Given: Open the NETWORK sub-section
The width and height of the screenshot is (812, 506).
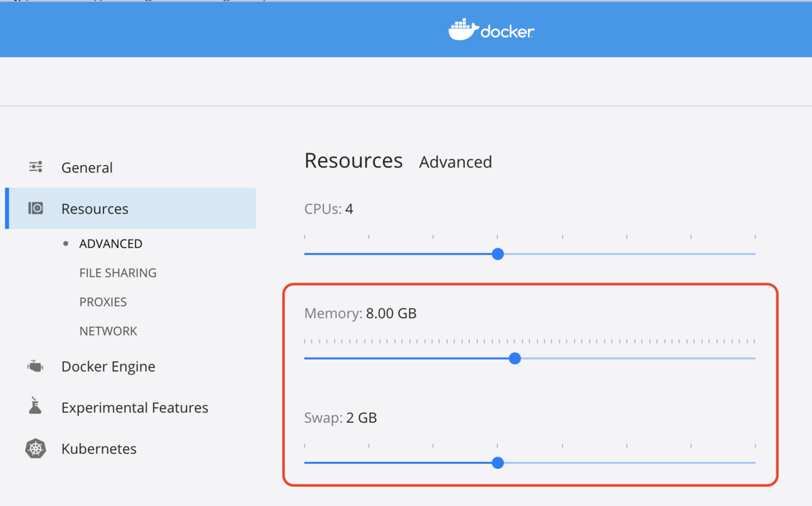Looking at the screenshot, I should tap(108, 331).
